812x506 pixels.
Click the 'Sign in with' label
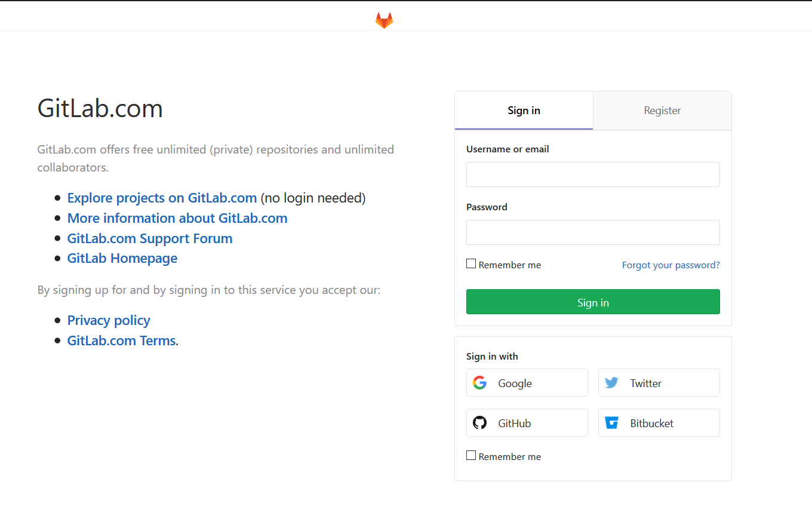492,356
